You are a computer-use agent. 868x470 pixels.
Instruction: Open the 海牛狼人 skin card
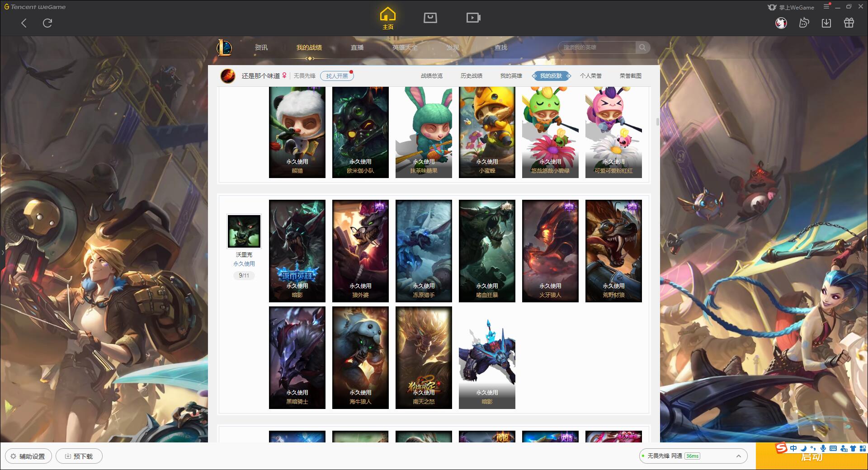click(360, 357)
